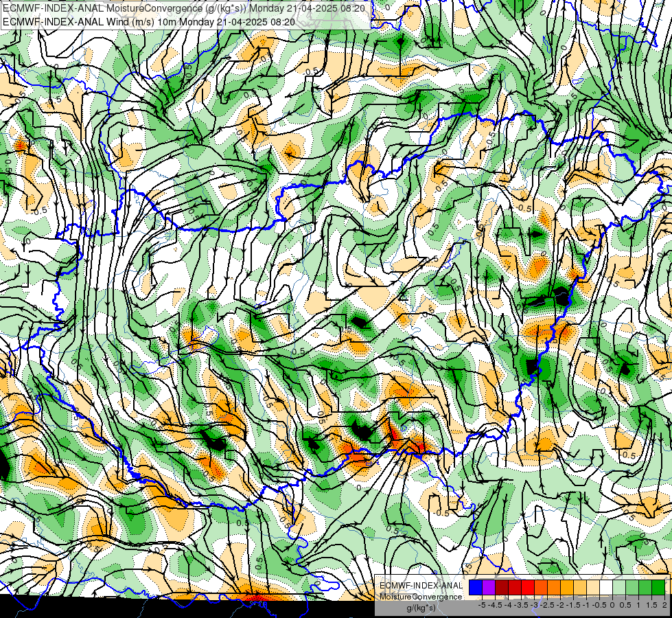Pick the bright red swatch from -3.5 to -3
This screenshot has width=672, height=618.
point(528,587)
